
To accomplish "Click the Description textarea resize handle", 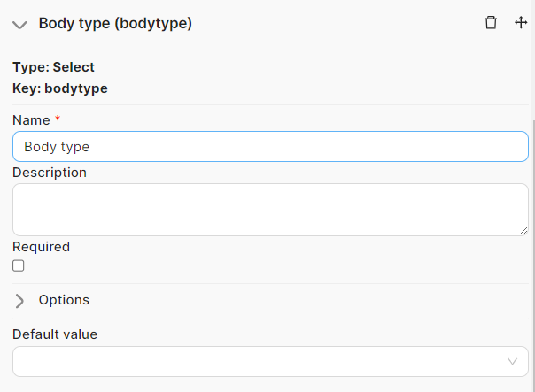I will tap(523, 231).
